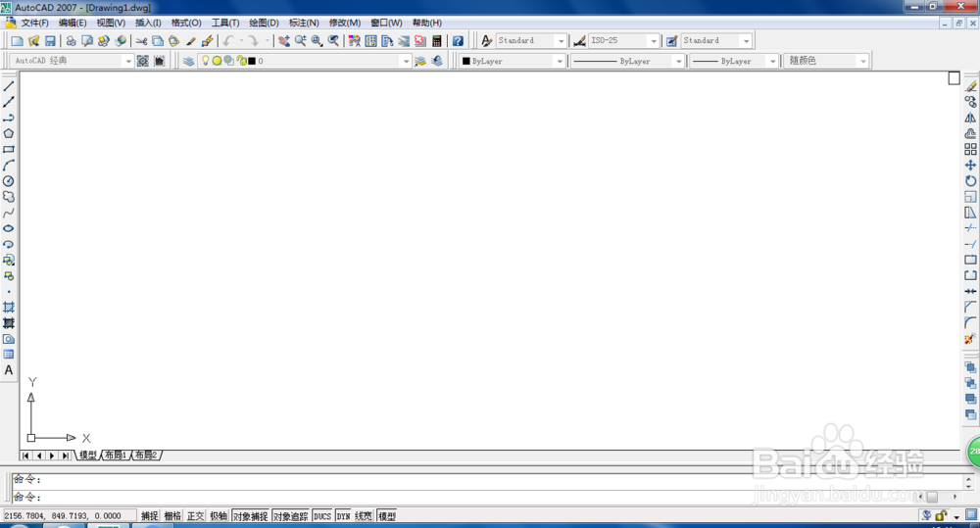
Task: Select the Rectangle draw tool
Action: pyautogui.click(x=9, y=149)
